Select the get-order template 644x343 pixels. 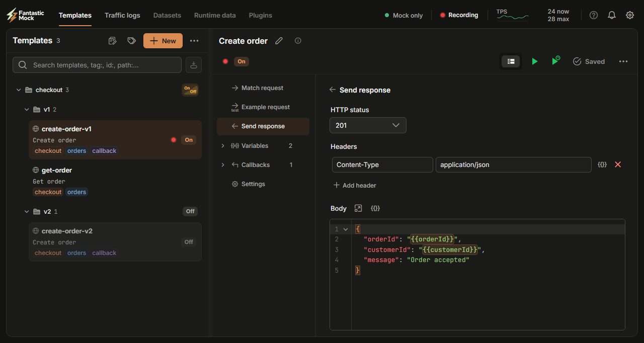(x=115, y=181)
